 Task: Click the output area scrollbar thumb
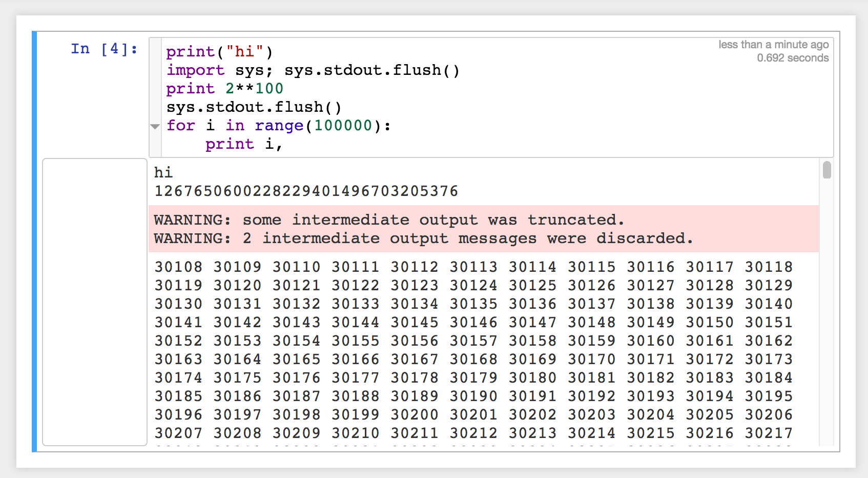coord(826,170)
